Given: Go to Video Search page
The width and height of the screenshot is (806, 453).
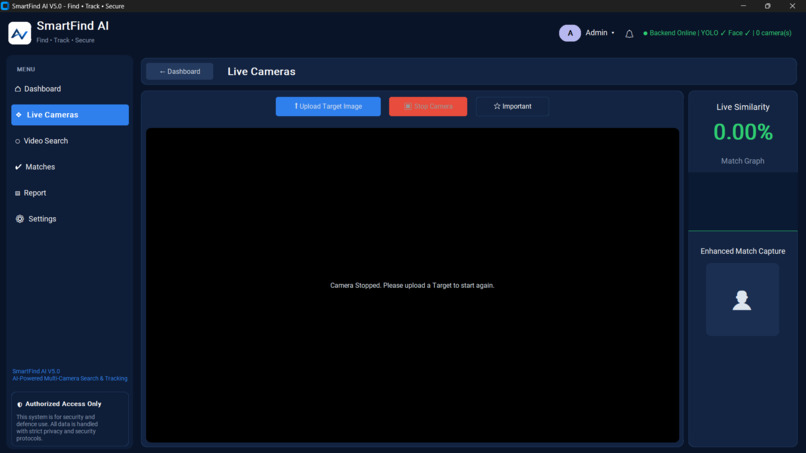Looking at the screenshot, I should [x=70, y=141].
